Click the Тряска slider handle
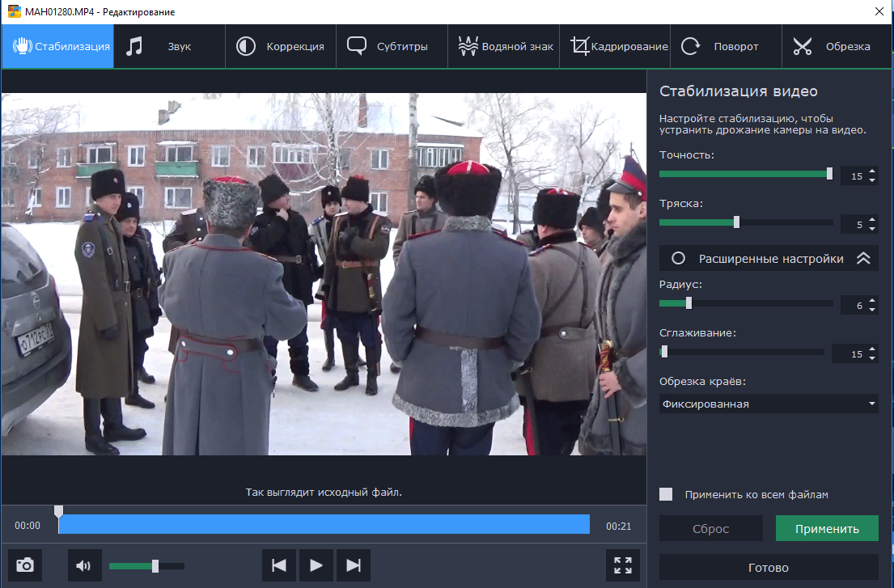Image resolution: width=894 pixels, height=588 pixels. click(736, 222)
